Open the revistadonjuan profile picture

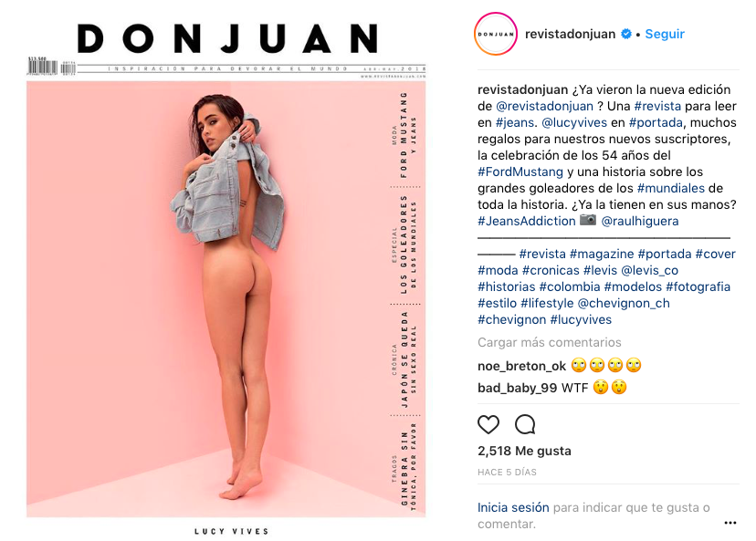(496, 34)
